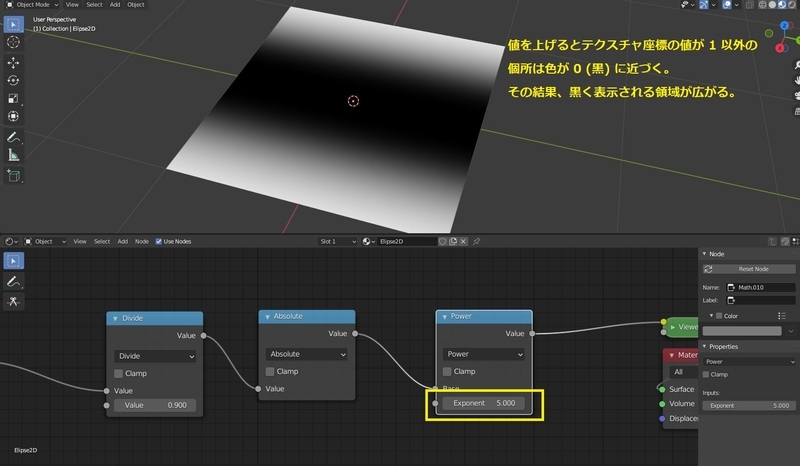Image resolution: width=800 pixels, height=466 pixels.
Task: Select the Move tool
Action: 13,62
